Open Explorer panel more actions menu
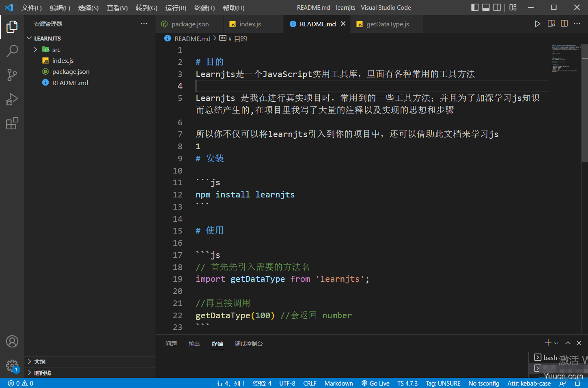The width and height of the screenshot is (588, 388). coord(144,24)
